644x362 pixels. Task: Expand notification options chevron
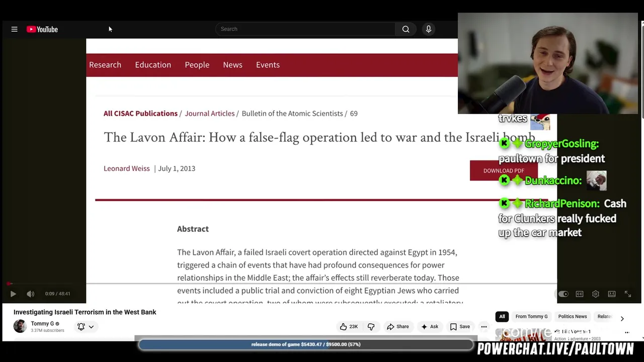pyautogui.click(x=91, y=327)
